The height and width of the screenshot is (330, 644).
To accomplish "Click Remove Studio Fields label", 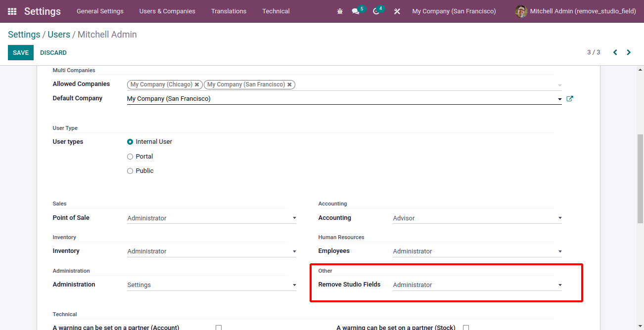I will tap(349, 285).
